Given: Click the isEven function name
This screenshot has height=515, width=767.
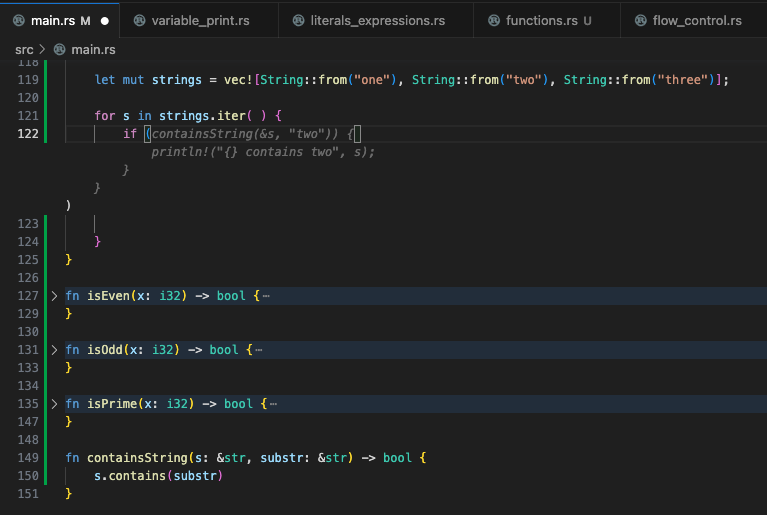Looking at the screenshot, I should point(109,296).
